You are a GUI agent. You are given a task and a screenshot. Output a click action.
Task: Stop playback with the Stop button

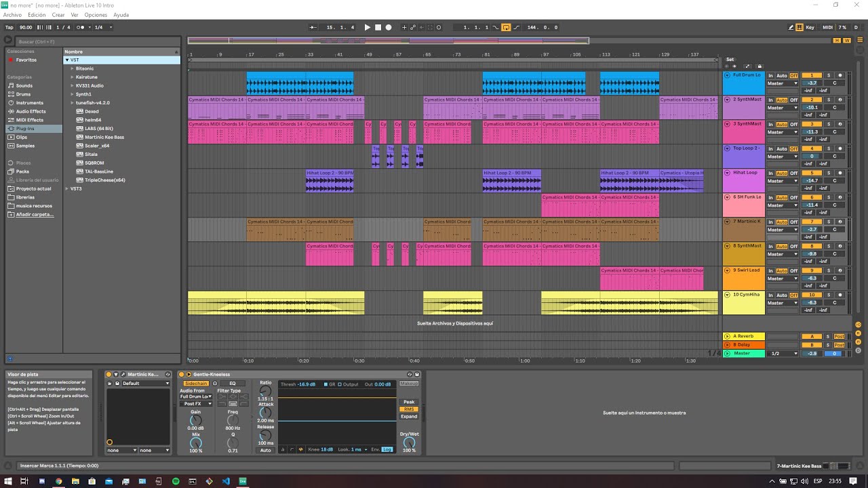[378, 27]
